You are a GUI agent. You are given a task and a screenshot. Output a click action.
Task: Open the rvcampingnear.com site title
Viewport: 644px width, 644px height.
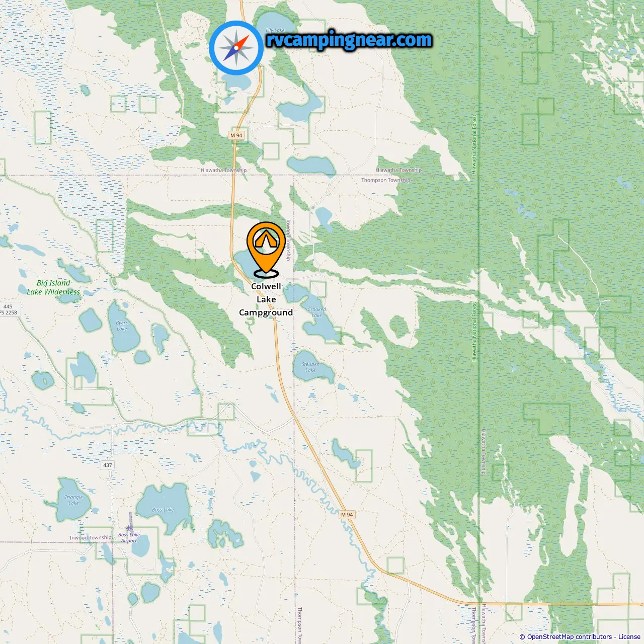coord(349,40)
